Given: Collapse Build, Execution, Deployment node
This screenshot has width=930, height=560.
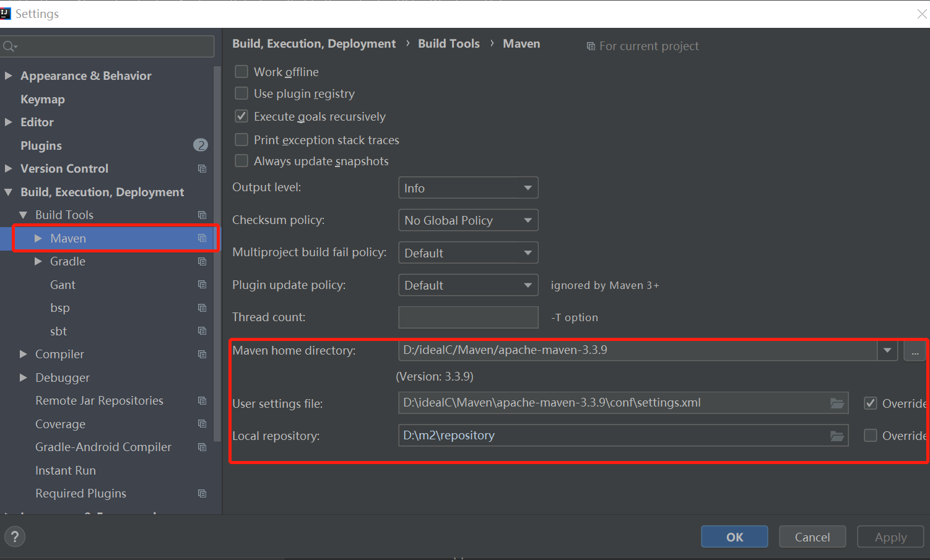Looking at the screenshot, I should [9, 192].
